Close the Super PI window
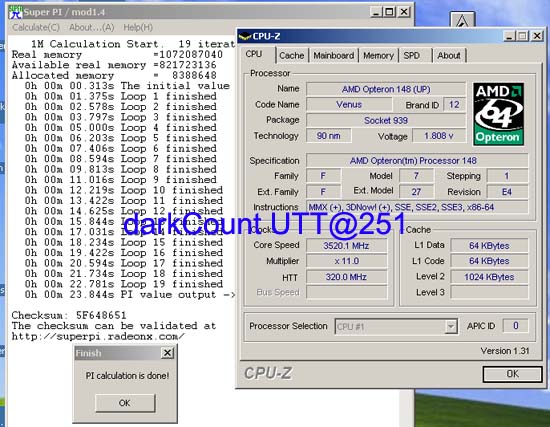Image resolution: width=550 pixels, height=427 pixels. pyautogui.click(x=404, y=12)
